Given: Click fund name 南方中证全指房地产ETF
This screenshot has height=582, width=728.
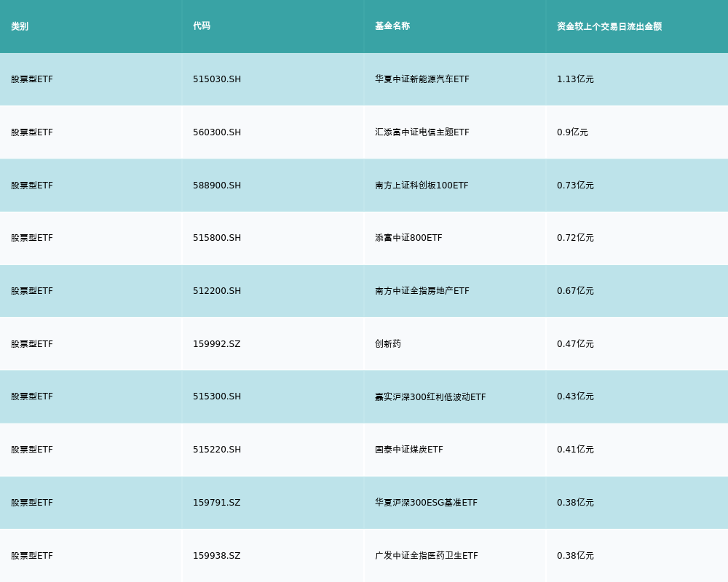Looking at the screenshot, I should tap(422, 291).
